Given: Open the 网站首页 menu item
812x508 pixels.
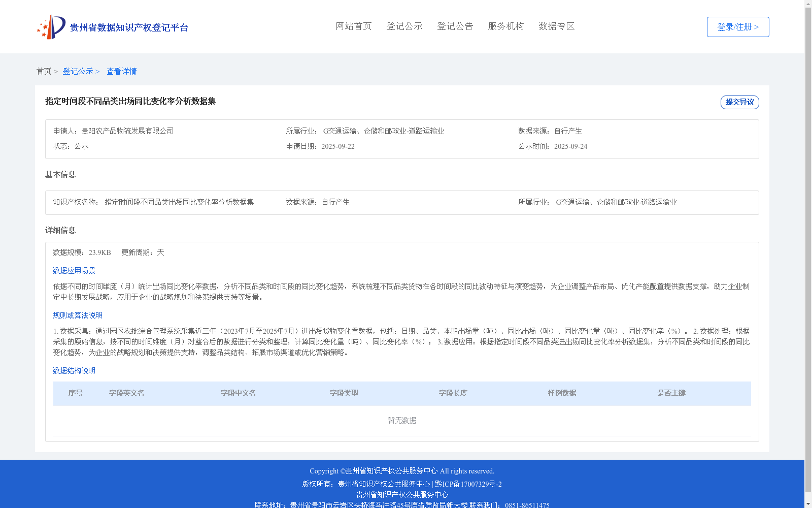Looking at the screenshot, I should (354, 26).
